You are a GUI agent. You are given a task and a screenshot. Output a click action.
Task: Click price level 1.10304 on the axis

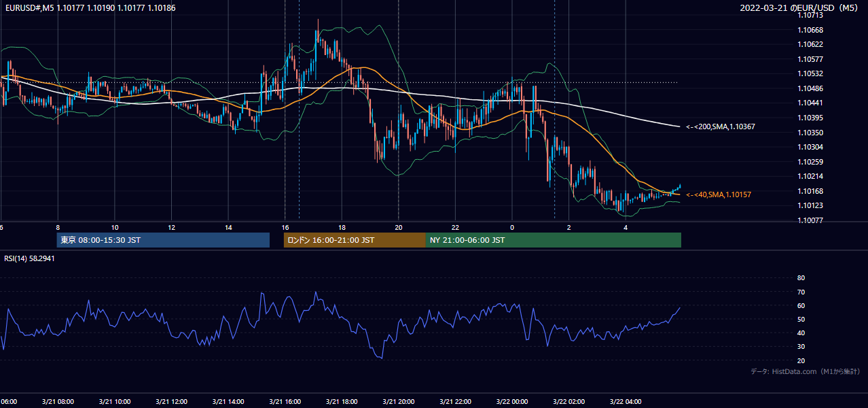coord(810,147)
